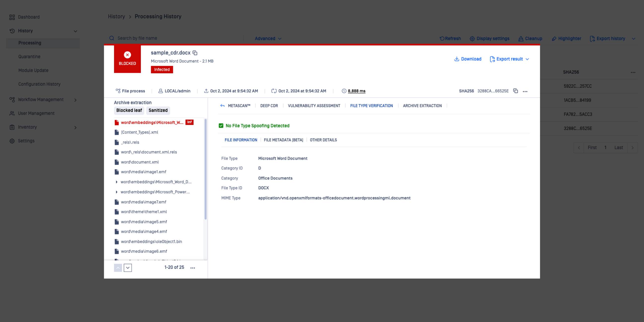Viewport: 644px width, 322px height.
Task: Open the more options ellipsis beside SHA256
Action: [x=525, y=91]
